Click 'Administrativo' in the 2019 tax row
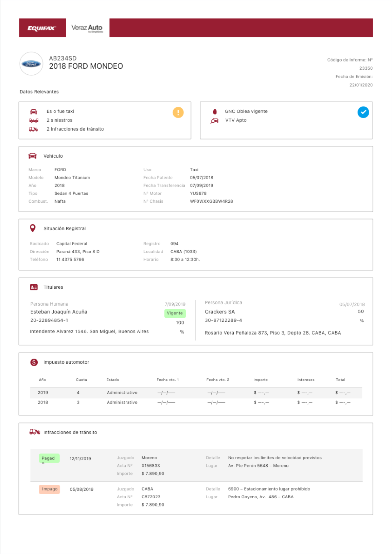The height and width of the screenshot is (554, 392). point(122,393)
